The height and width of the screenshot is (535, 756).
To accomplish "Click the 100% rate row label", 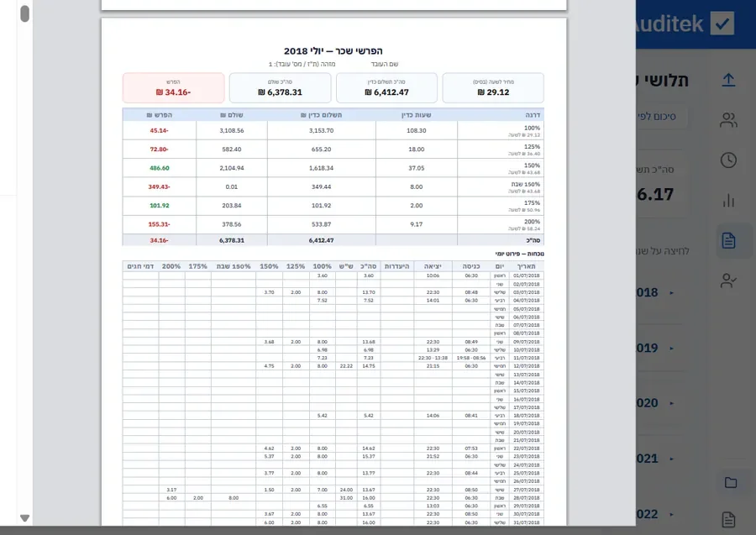I will [532, 129].
